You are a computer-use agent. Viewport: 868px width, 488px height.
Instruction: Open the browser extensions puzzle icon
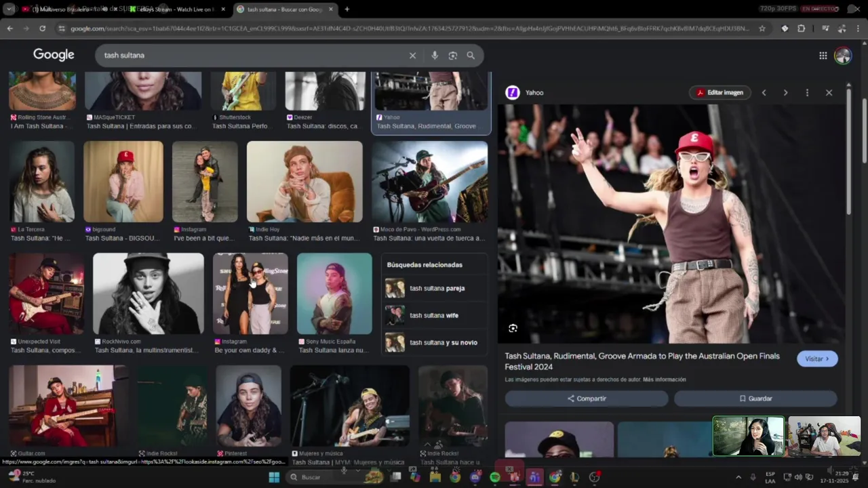pos(802,28)
